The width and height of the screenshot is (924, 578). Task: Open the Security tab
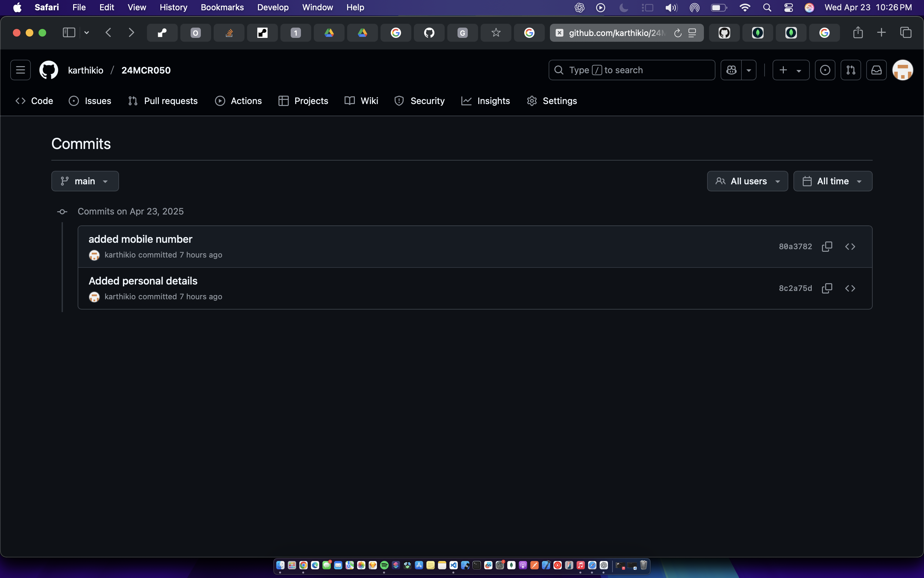(x=419, y=101)
